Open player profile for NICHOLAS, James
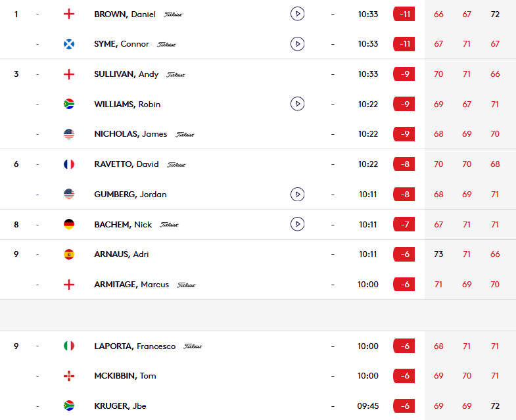The image size is (516, 420). click(x=130, y=134)
